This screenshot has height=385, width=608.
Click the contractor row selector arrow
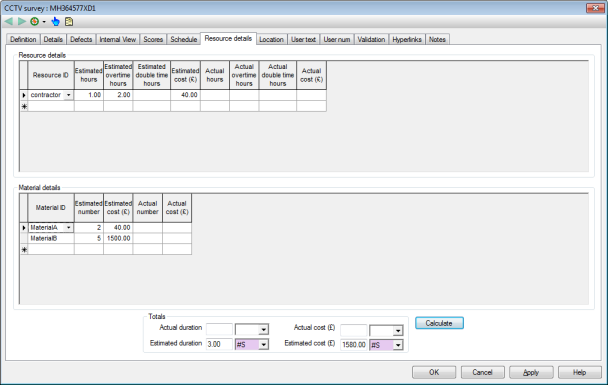[24, 95]
